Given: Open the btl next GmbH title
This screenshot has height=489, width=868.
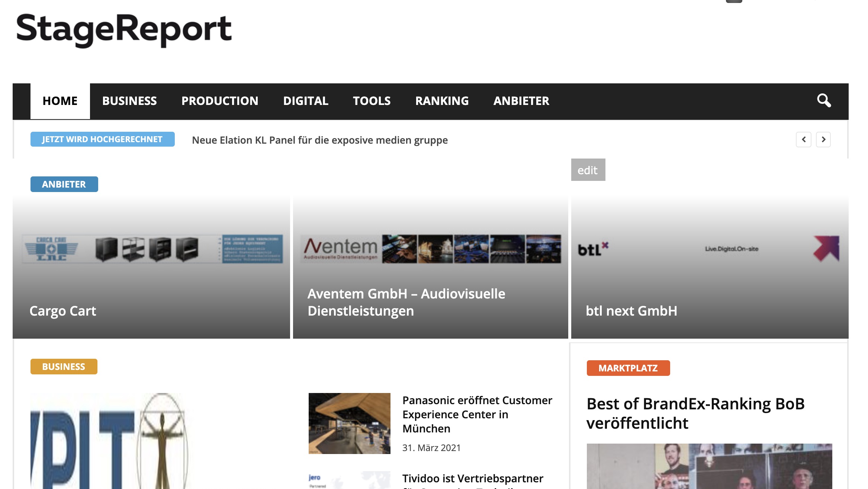Looking at the screenshot, I should tap(631, 311).
